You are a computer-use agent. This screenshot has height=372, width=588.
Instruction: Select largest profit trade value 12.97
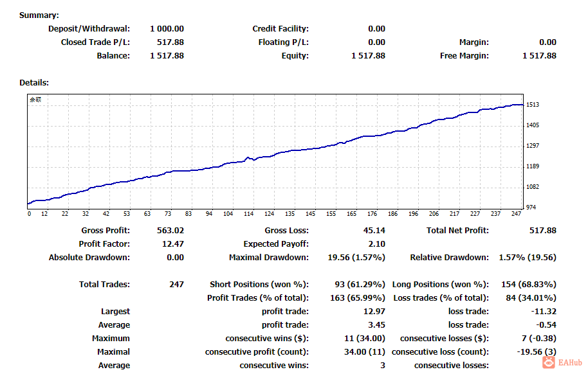[x=374, y=312]
